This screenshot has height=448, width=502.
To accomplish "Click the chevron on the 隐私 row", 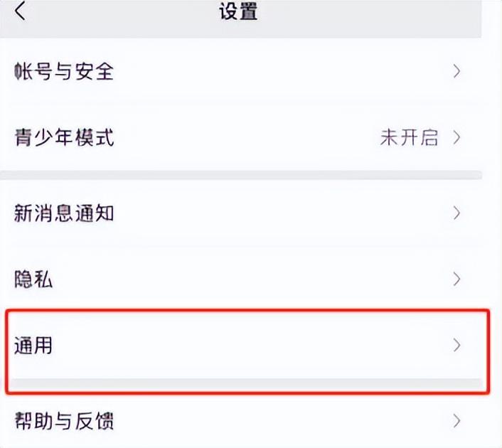I will [457, 279].
